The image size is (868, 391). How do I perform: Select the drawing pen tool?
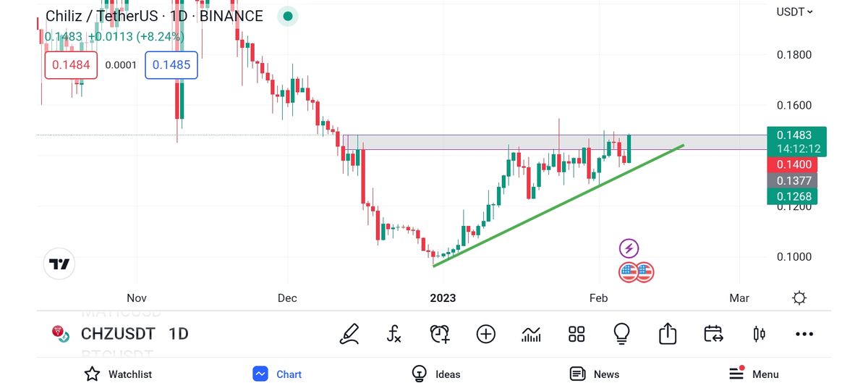pyautogui.click(x=350, y=334)
